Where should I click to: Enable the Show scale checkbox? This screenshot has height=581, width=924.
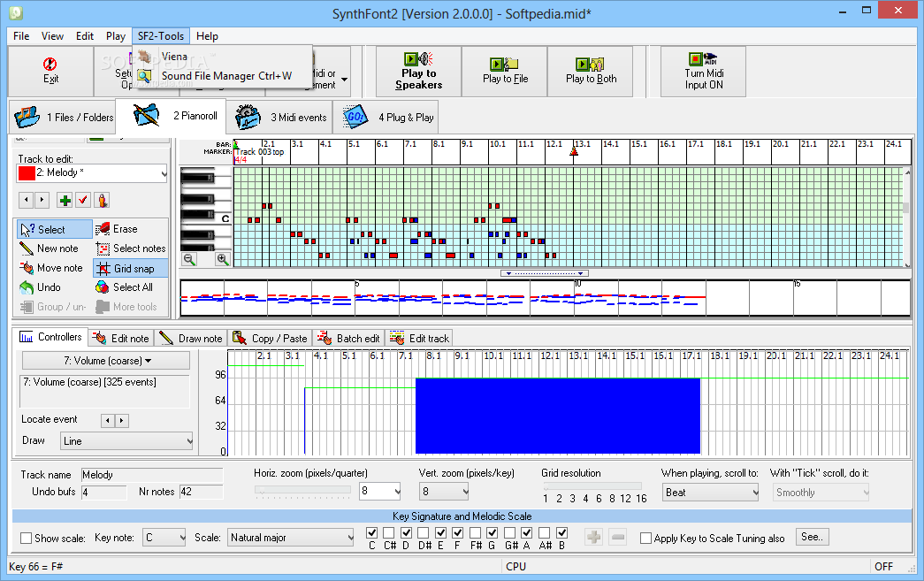[x=26, y=538]
